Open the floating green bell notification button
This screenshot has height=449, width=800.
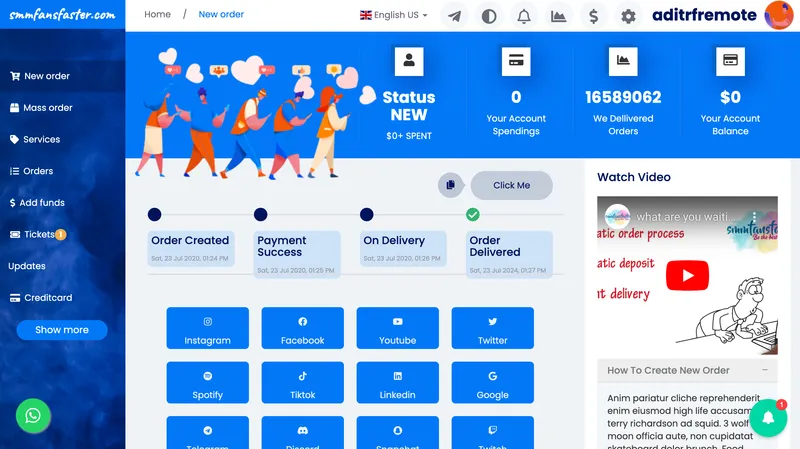point(768,418)
